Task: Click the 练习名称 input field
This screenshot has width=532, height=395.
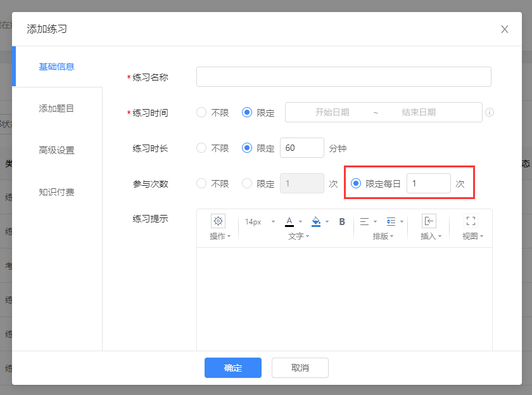Action: [x=343, y=76]
